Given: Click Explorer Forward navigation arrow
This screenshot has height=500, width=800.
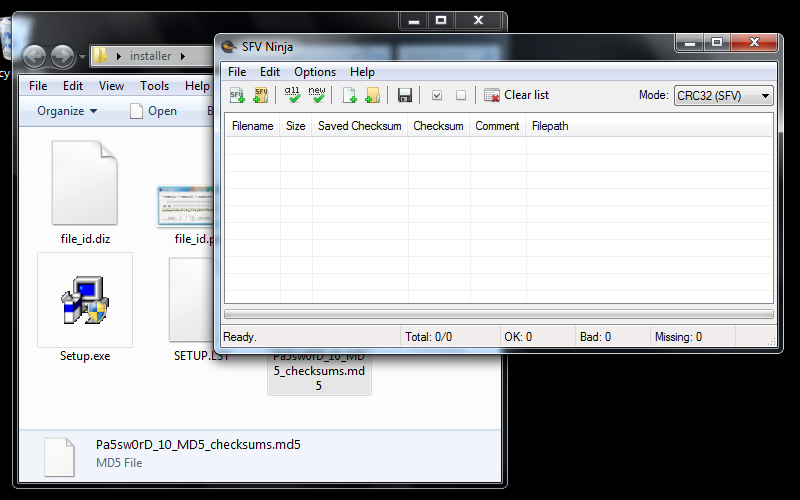Looking at the screenshot, I should (62, 56).
